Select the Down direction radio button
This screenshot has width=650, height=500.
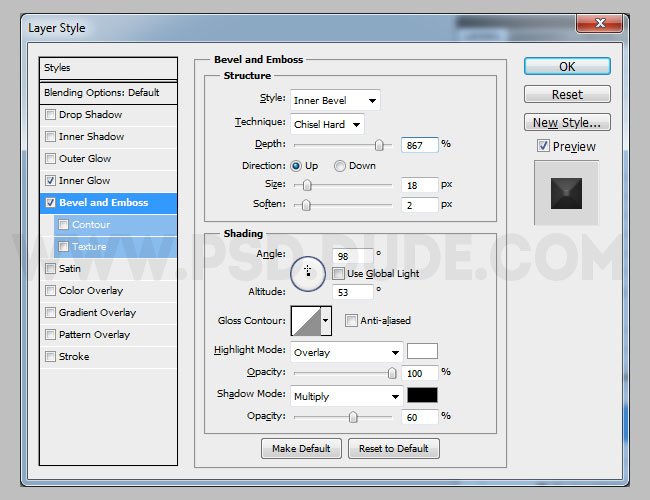pyautogui.click(x=340, y=166)
